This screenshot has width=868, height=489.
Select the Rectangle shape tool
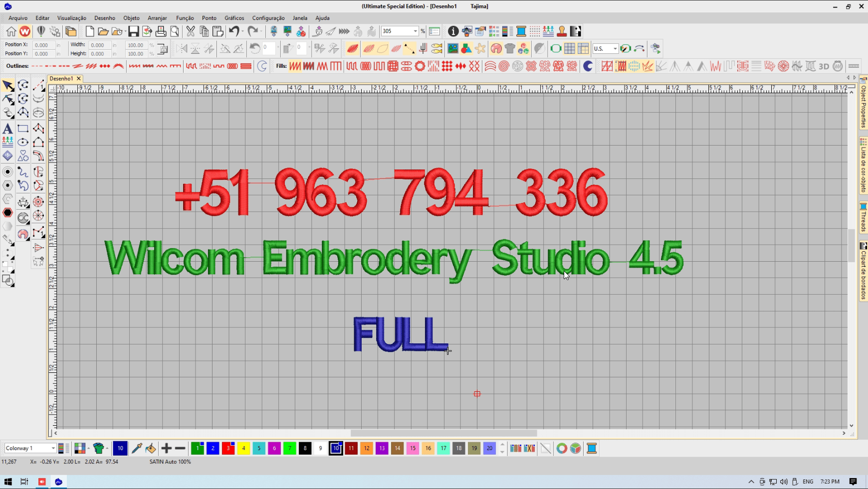(x=23, y=129)
